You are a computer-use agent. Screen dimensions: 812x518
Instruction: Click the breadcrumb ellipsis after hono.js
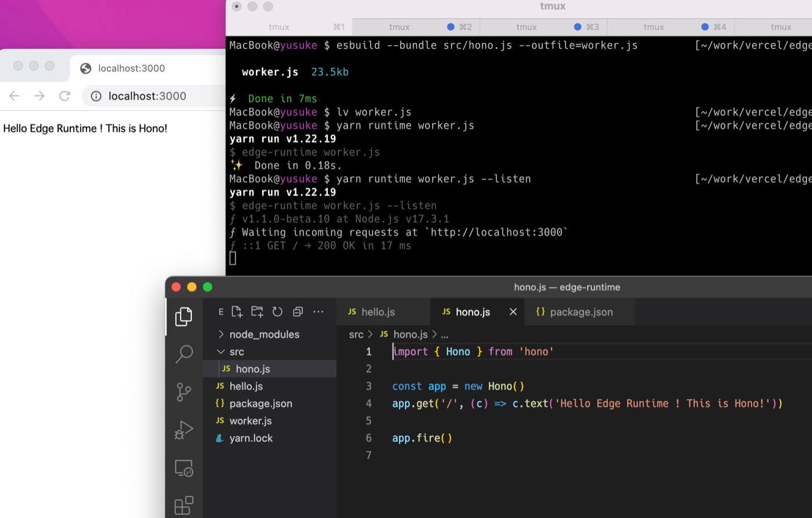tap(444, 335)
